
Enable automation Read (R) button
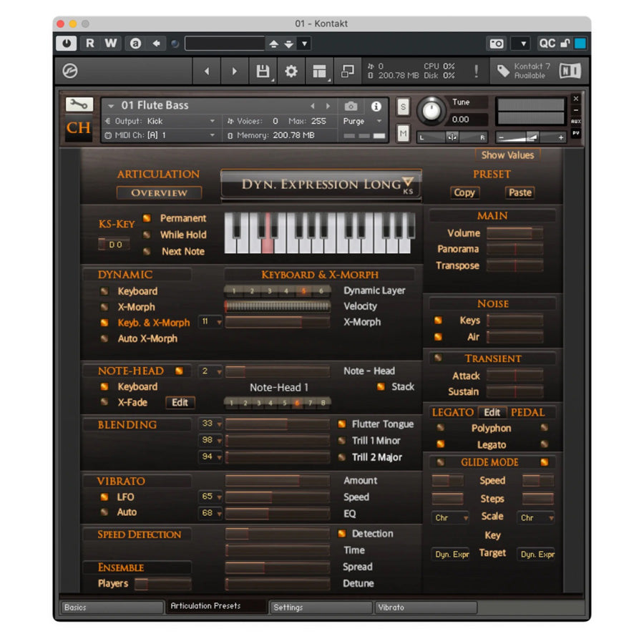pyautogui.click(x=90, y=43)
